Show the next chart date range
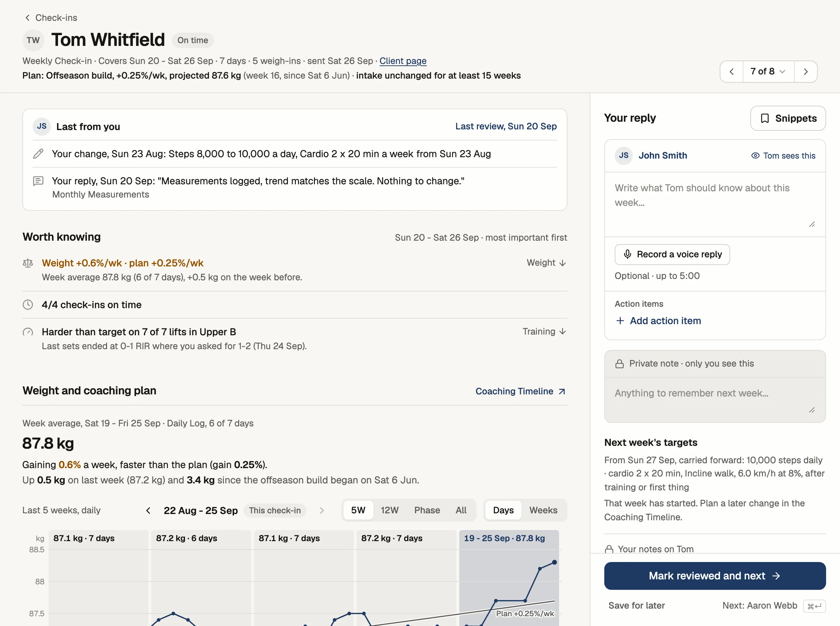The image size is (840, 626). click(x=322, y=511)
